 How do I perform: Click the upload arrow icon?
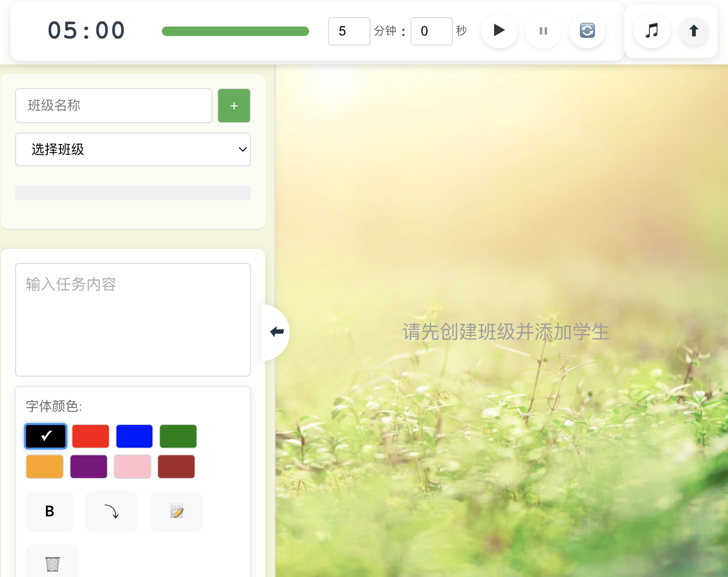pyautogui.click(x=693, y=31)
